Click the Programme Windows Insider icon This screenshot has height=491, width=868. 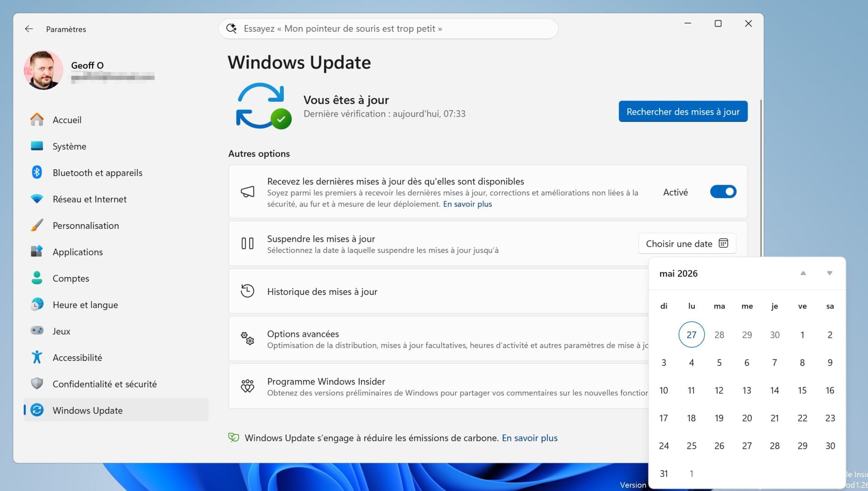click(x=248, y=386)
